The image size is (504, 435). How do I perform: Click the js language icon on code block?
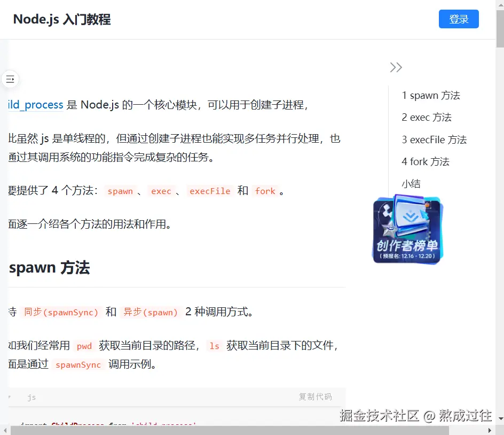[31, 397]
